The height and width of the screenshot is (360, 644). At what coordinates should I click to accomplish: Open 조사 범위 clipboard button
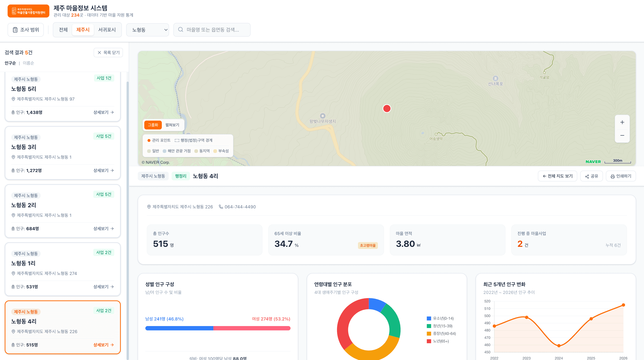[x=26, y=30]
